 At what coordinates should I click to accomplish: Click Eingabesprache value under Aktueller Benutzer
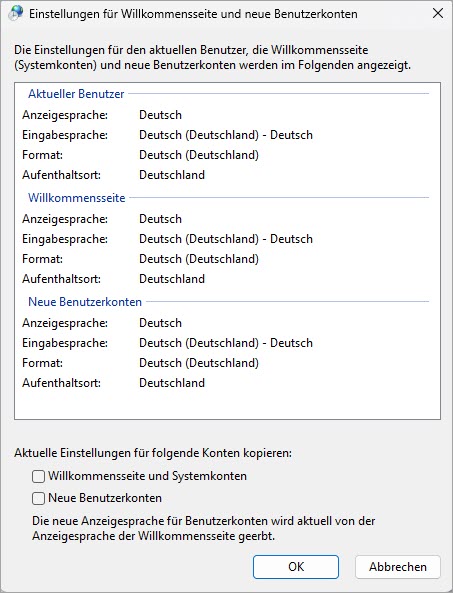(x=226, y=135)
